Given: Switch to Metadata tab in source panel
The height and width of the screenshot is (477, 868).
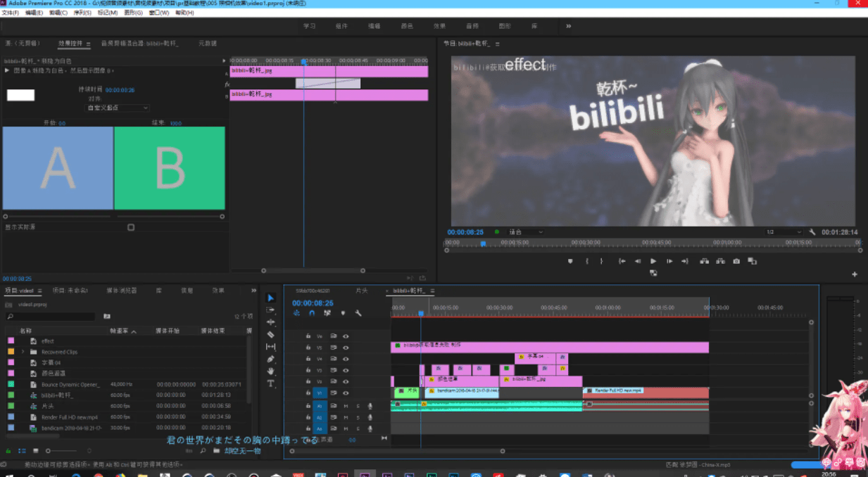Looking at the screenshot, I should pyautogui.click(x=208, y=44).
